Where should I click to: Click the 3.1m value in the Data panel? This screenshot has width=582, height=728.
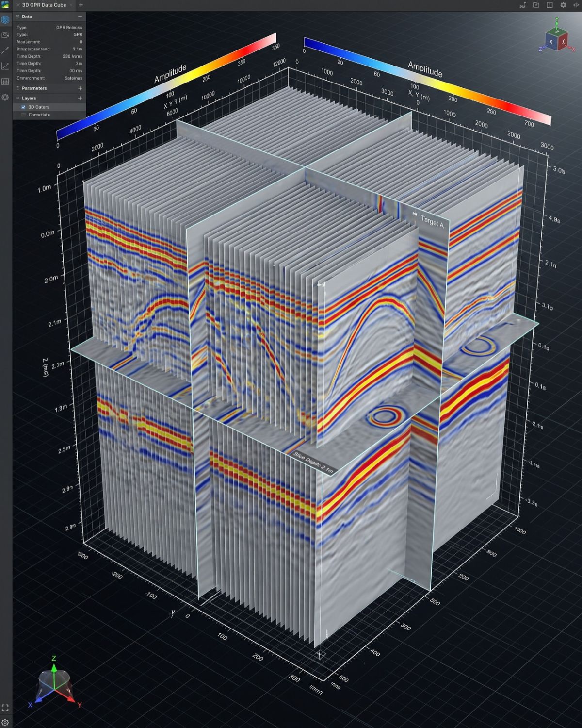coord(77,49)
